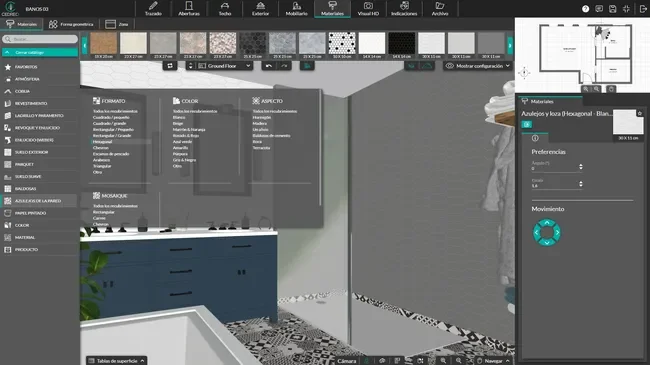Open the Visual HD camera menu
The image size is (650, 365).
pyautogui.click(x=368, y=9)
